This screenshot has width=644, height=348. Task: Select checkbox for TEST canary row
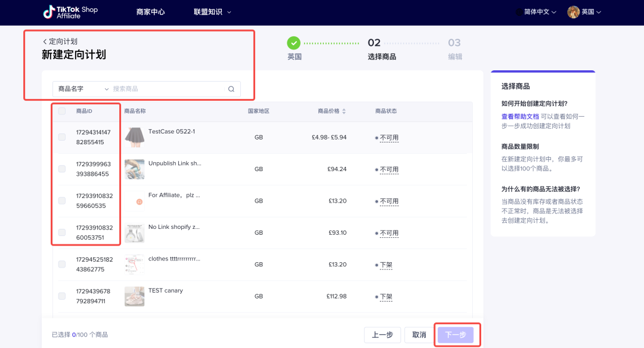click(x=62, y=296)
